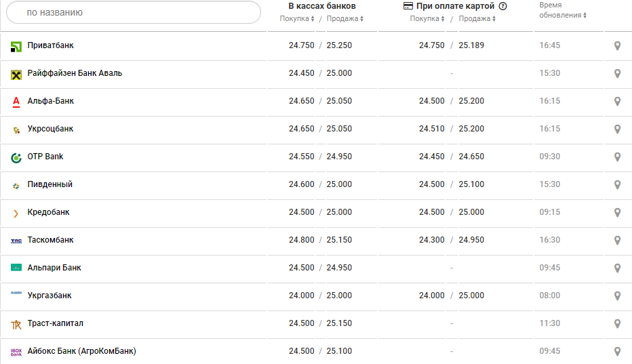Open the Пивденный bank link
This screenshot has width=632, height=364.
(x=50, y=184)
